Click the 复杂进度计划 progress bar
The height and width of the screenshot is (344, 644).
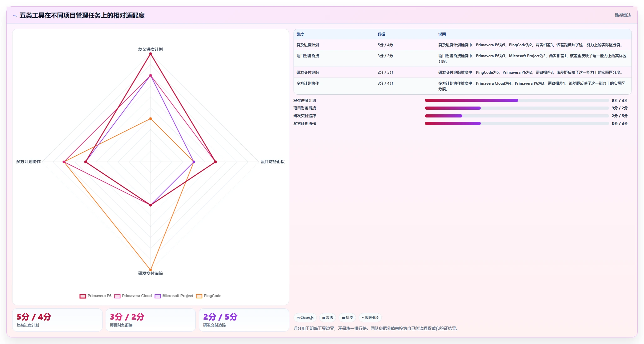coord(517,100)
